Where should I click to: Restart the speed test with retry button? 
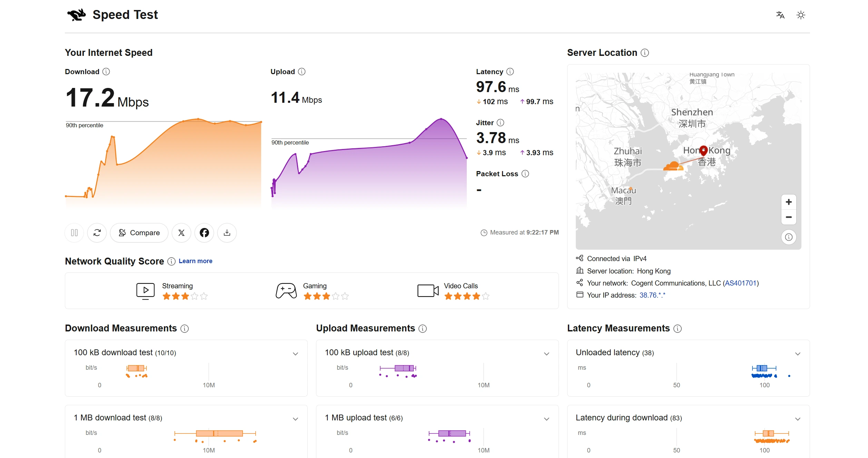coord(97,233)
